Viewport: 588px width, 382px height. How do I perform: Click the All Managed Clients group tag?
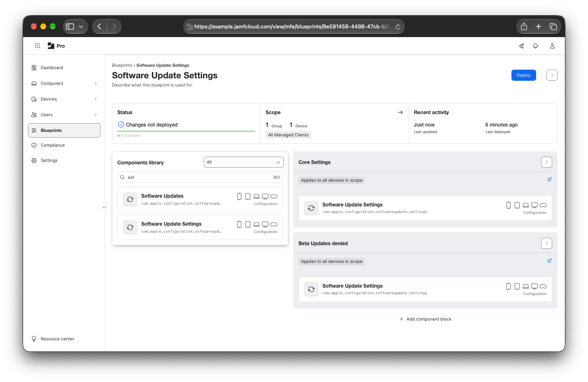coord(288,135)
